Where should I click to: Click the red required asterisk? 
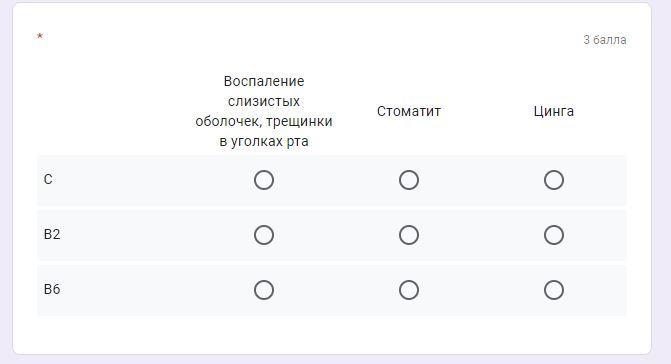click(x=40, y=36)
